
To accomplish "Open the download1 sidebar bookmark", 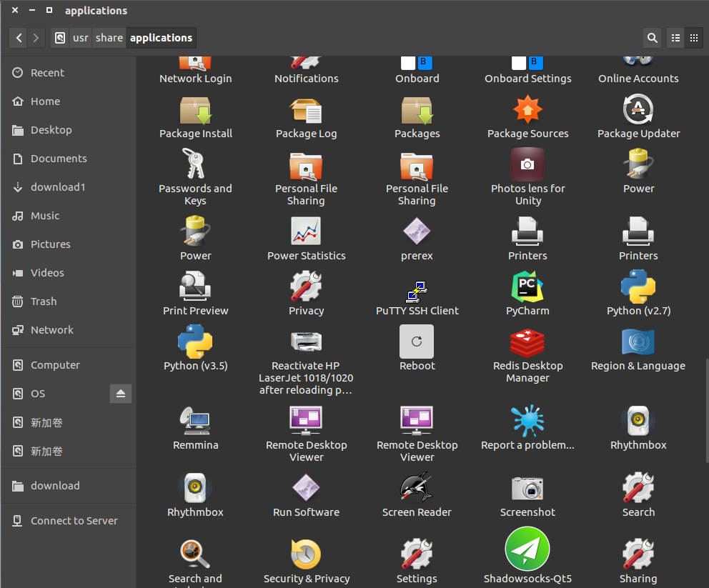I will click(69, 187).
